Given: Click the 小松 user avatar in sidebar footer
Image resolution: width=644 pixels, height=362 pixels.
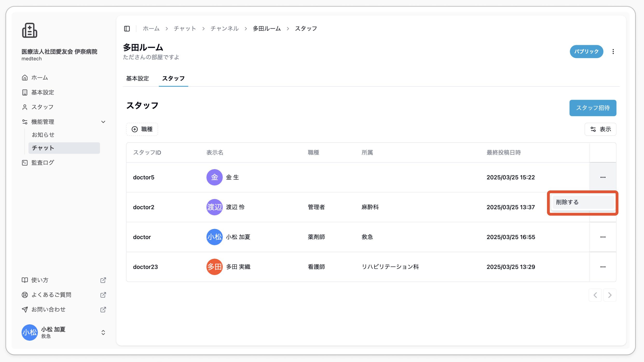Looking at the screenshot, I should tap(30, 332).
